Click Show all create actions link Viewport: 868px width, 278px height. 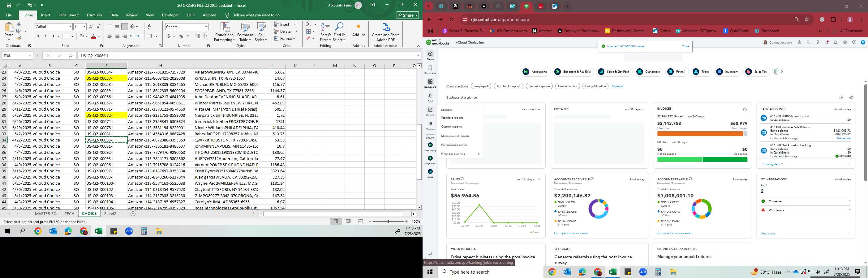coord(617,86)
